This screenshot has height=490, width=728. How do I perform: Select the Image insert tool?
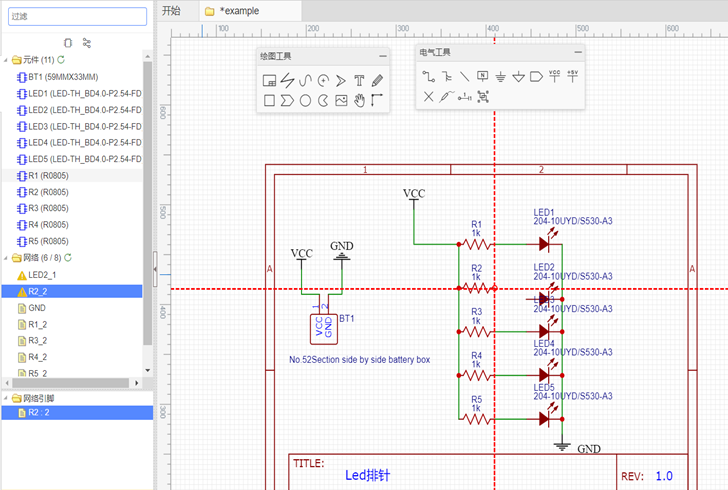tap(341, 100)
